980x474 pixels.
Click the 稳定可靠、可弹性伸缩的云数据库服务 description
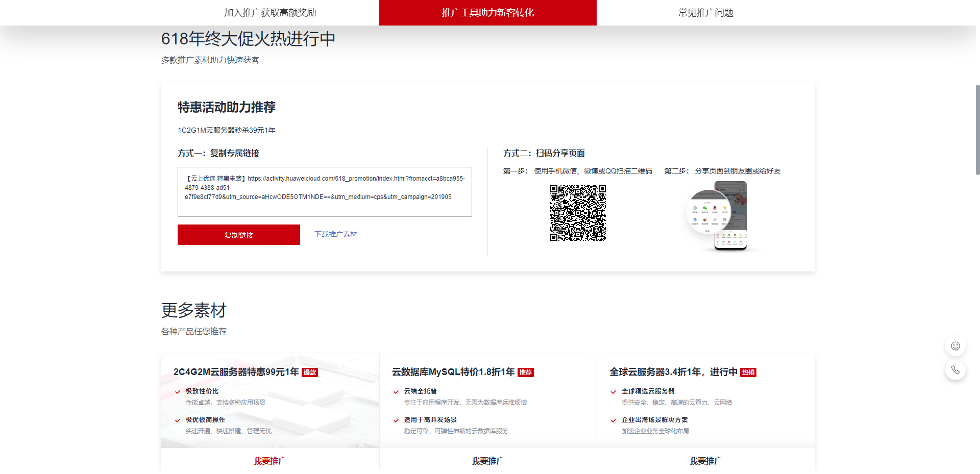(x=456, y=431)
